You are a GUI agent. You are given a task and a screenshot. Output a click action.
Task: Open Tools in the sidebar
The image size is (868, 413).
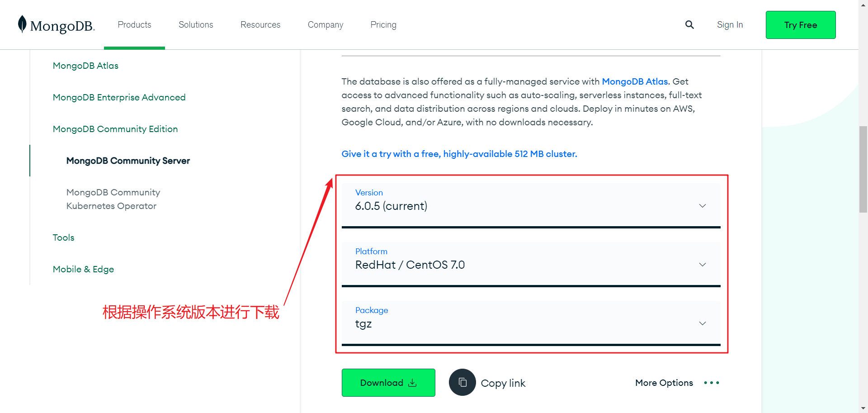(63, 237)
